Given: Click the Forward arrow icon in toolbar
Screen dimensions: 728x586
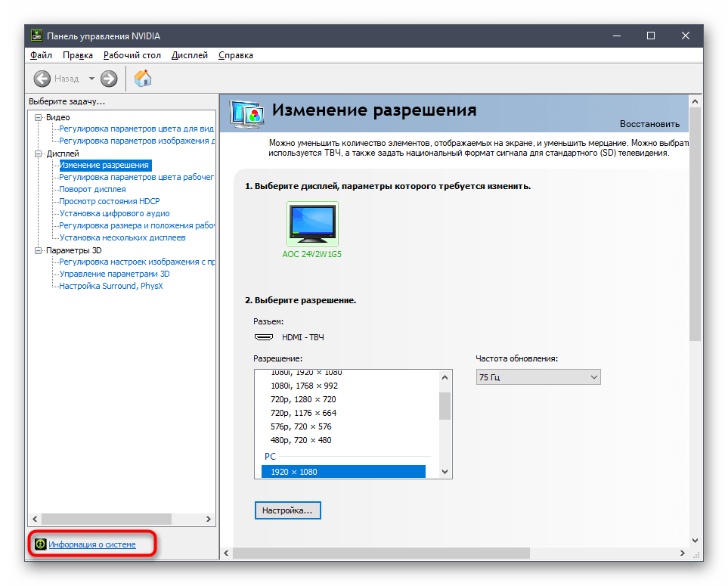Looking at the screenshot, I should pyautogui.click(x=109, y=79).
